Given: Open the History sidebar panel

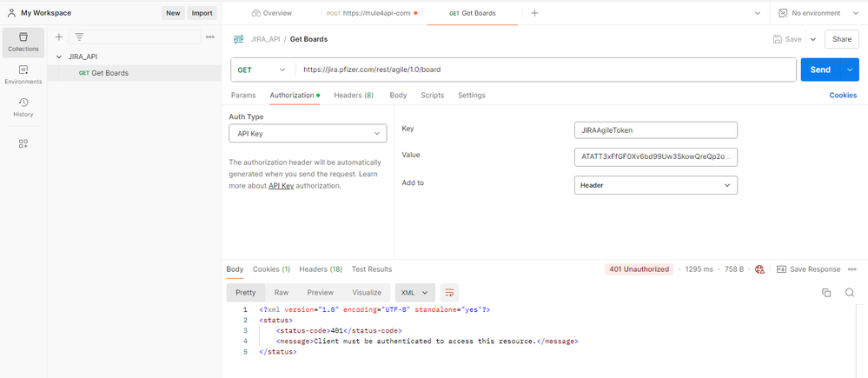Looking at the screenshot, I should point(23,108).
